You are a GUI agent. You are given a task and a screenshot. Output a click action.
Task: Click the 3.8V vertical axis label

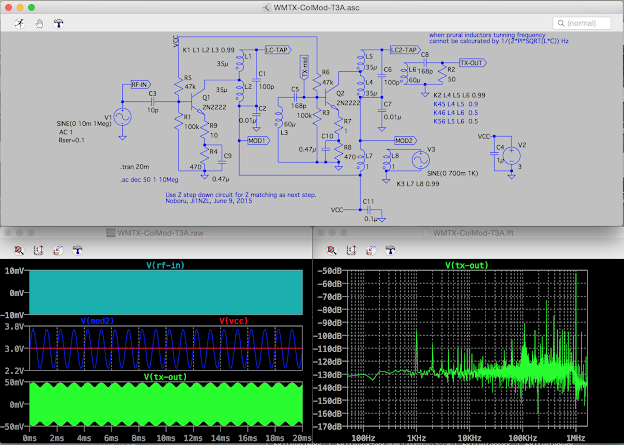pyautogui.click(x=14, y=326)
